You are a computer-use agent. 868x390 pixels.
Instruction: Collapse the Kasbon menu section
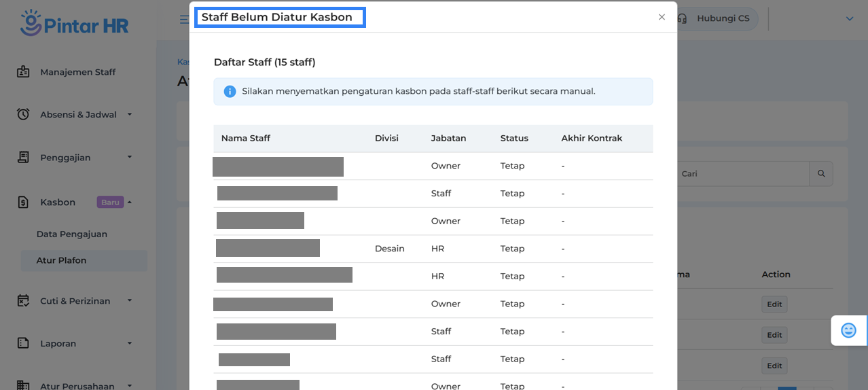(130, 202)
